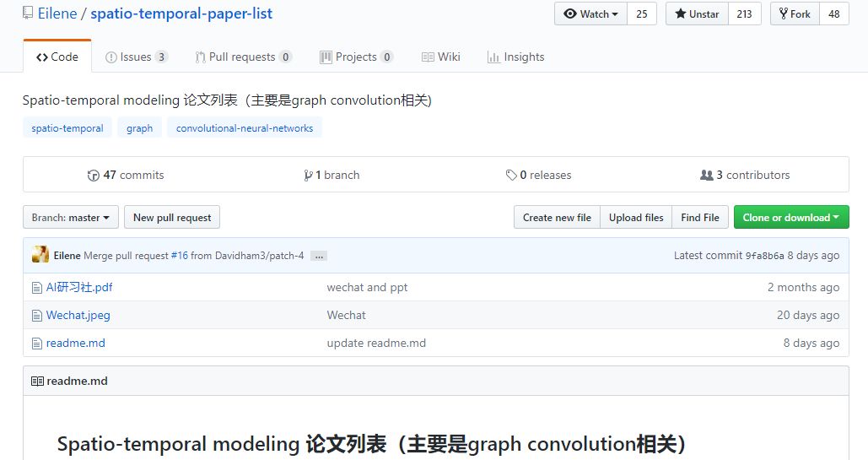Open the Eilene commit author link
The height and width of the screenshot is (460, 868).
click(67, 256)
